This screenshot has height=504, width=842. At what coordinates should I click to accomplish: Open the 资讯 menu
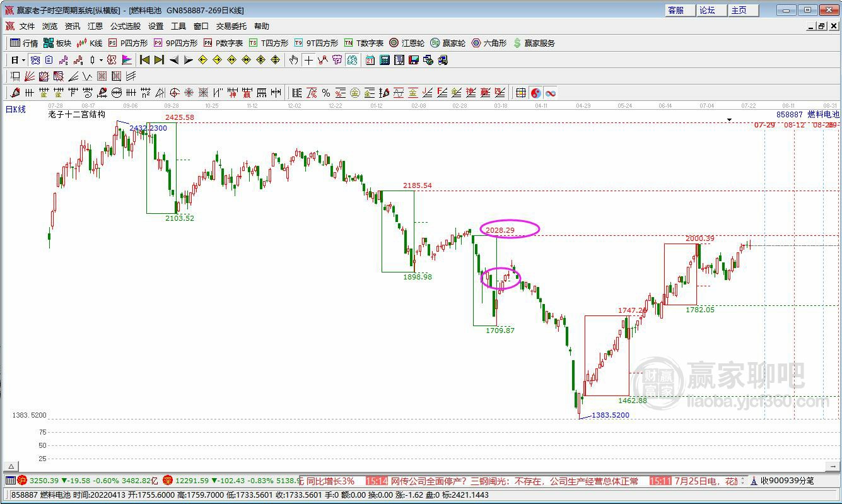coord(73,26)
